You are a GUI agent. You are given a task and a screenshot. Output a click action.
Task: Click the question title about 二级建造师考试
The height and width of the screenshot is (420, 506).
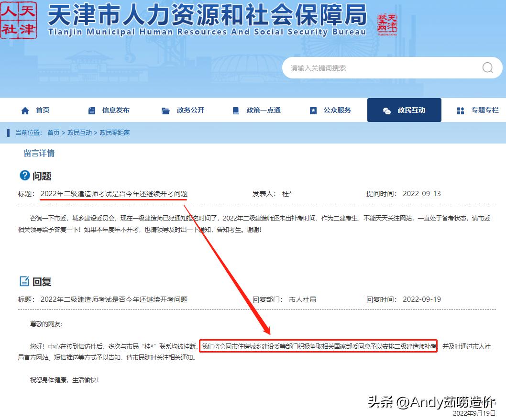(115, 193)
